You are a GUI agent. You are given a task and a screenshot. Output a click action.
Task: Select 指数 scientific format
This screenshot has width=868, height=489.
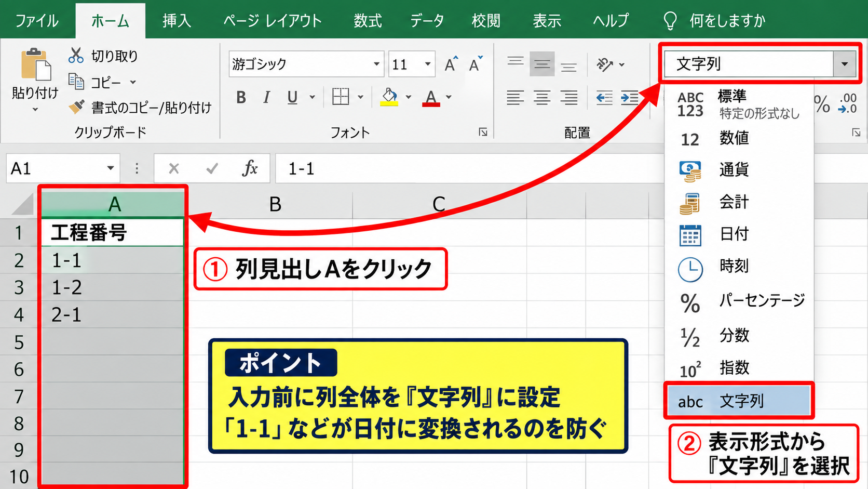tap(739, 368)
